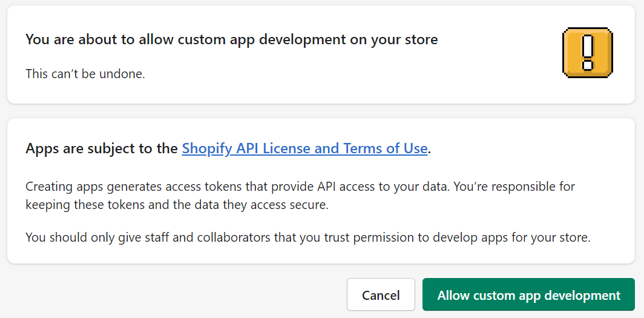
Task: Click the white exclamation mark inside the warning badge
Action: pyautogui.click(x=588, y=53)
